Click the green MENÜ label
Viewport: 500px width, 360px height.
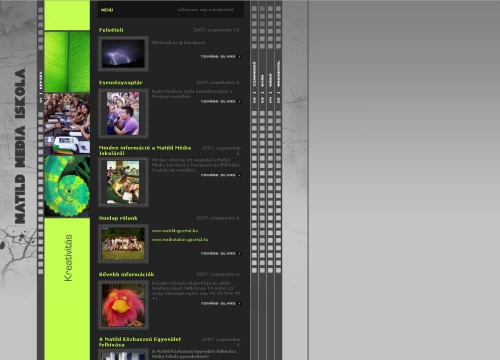(x=107, y=10)
